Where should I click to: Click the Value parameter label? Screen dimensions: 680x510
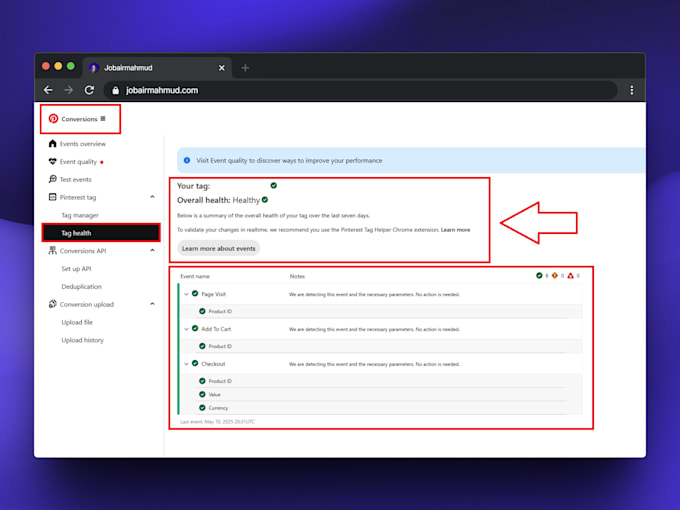[214, 395]
